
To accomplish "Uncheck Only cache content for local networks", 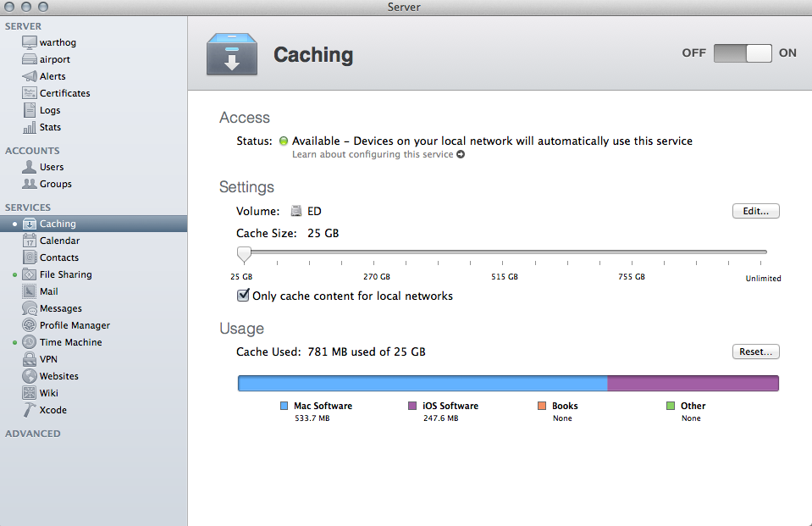I will [x=244, y=296].
